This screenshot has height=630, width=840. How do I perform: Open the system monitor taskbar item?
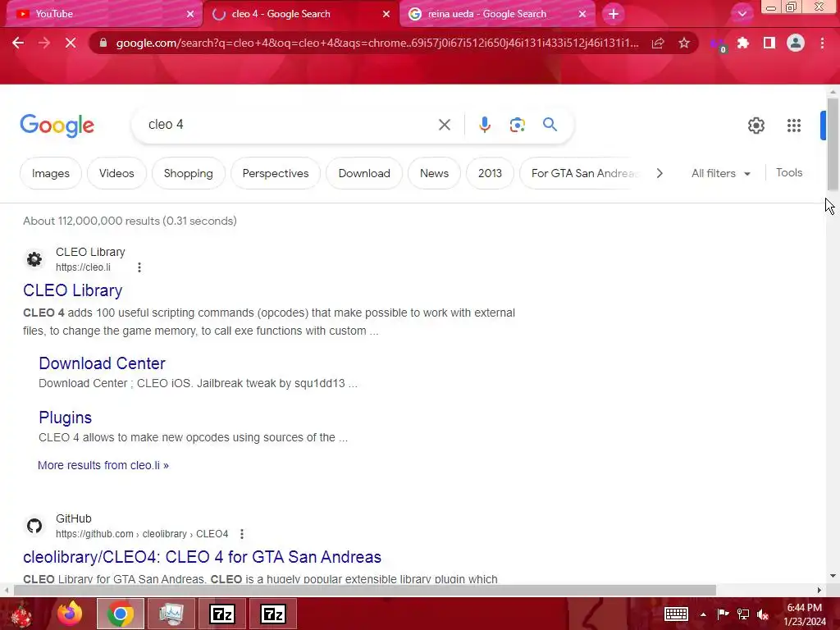click(171, 614)
